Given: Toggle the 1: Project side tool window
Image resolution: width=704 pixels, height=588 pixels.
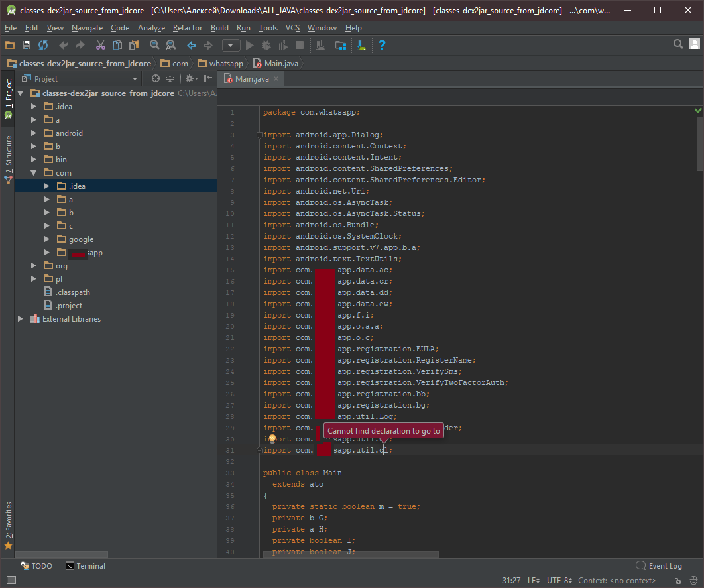Looking at the screenshot, I should [x=8, y=98].
